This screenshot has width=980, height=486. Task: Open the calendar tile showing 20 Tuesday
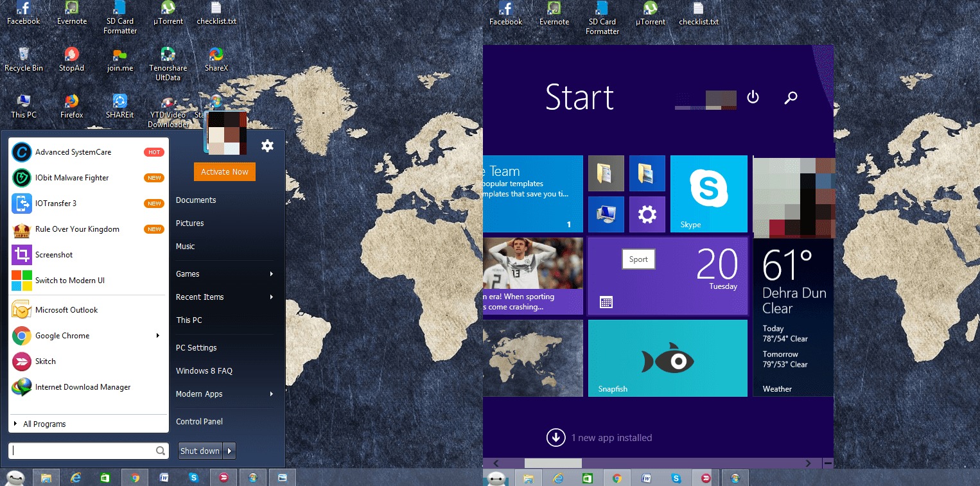click(668, 276)
